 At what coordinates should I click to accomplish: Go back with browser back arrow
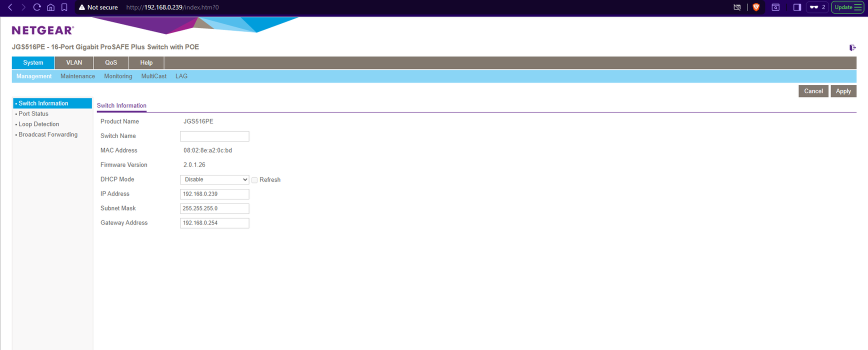click(x=10, y=7)
